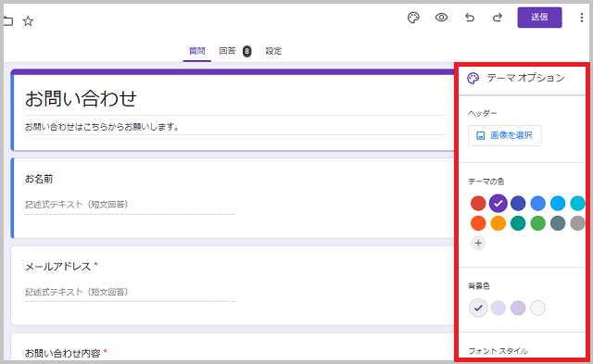Open the theme customization palette icon
This screenshot has height=364, width=593.
(x=413, y=18)
